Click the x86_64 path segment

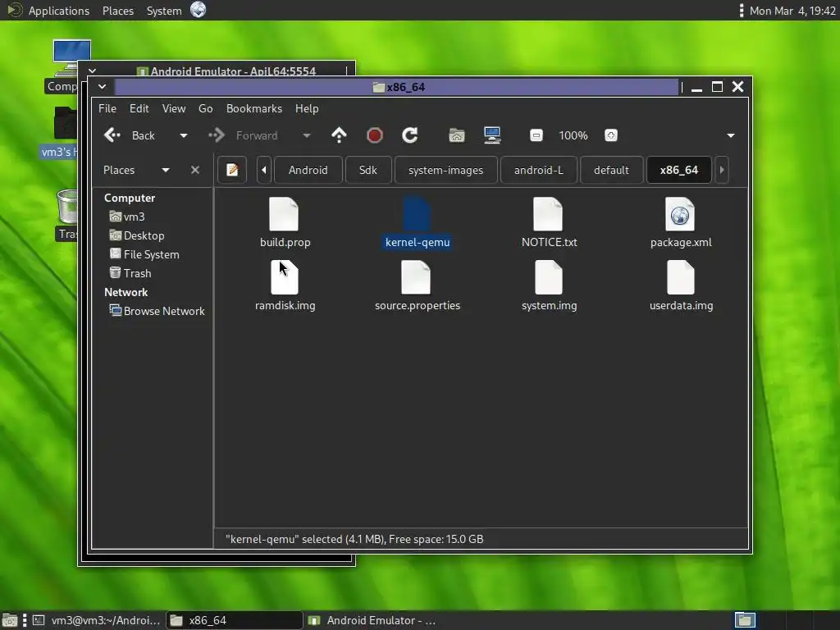[678, 170]
